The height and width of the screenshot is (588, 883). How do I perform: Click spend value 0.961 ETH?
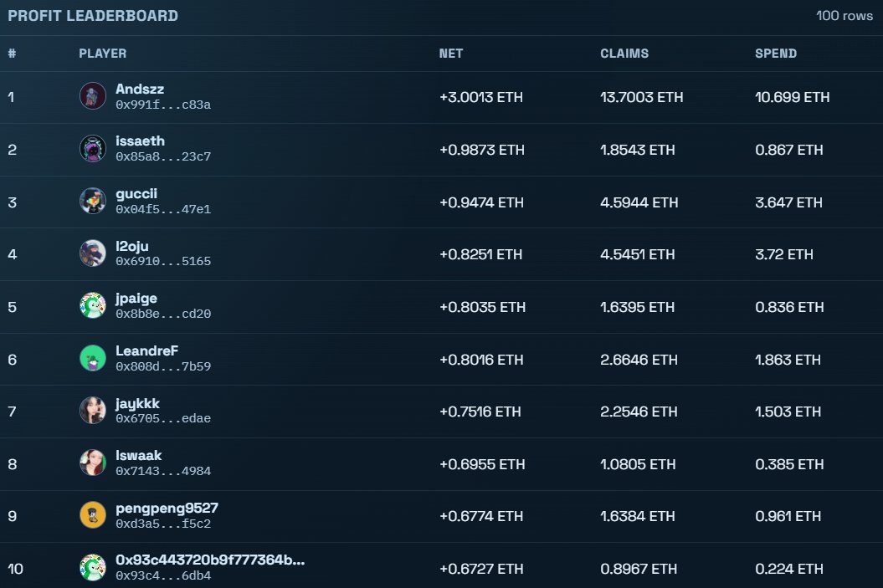[788, 517]
